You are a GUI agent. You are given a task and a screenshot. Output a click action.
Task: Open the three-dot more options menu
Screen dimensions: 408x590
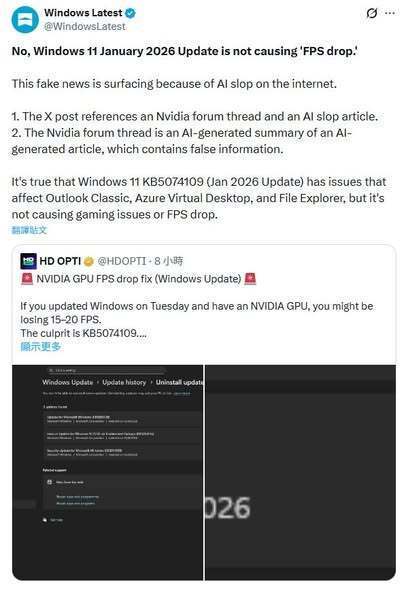[x=390, y=13]
